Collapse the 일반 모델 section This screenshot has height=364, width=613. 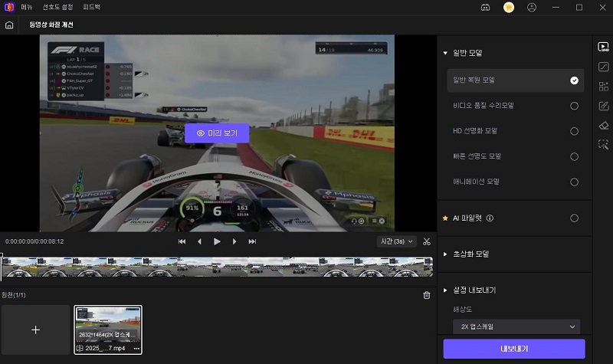pyautogui.click(x=445, y=53)
